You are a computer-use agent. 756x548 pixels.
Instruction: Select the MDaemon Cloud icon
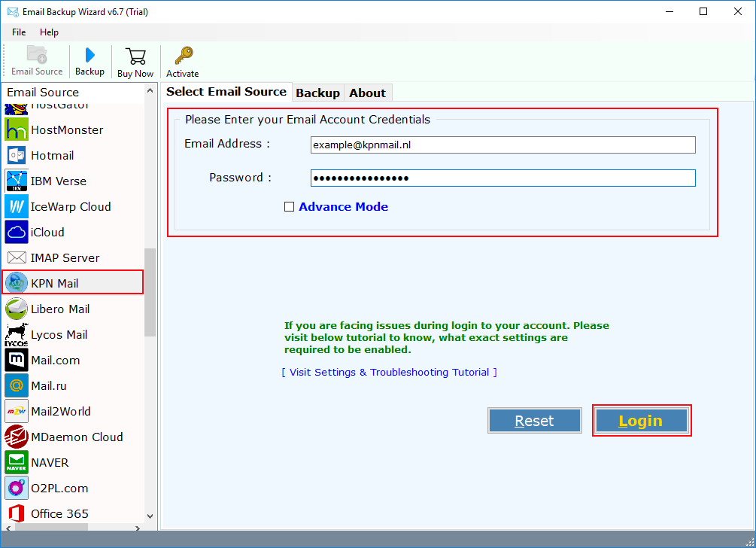17,437
